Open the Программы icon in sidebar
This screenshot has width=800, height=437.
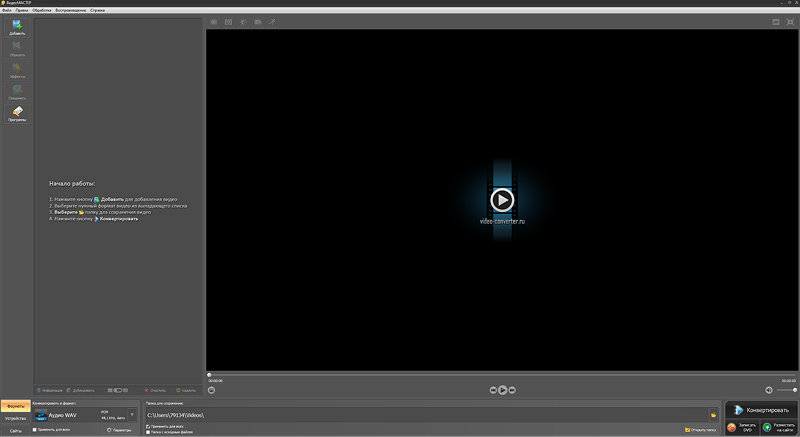[x=17, y=114]
